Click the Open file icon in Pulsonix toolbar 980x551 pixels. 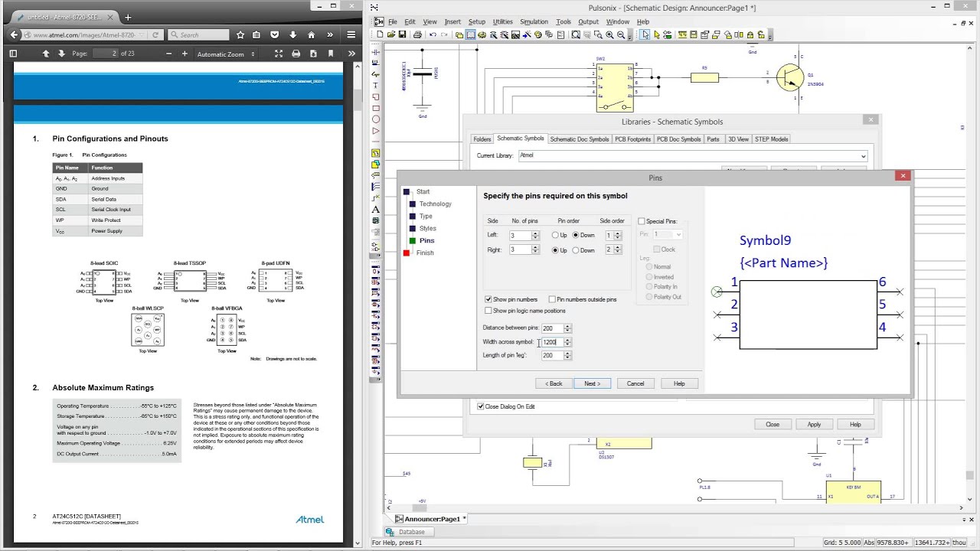pos(391,34)
